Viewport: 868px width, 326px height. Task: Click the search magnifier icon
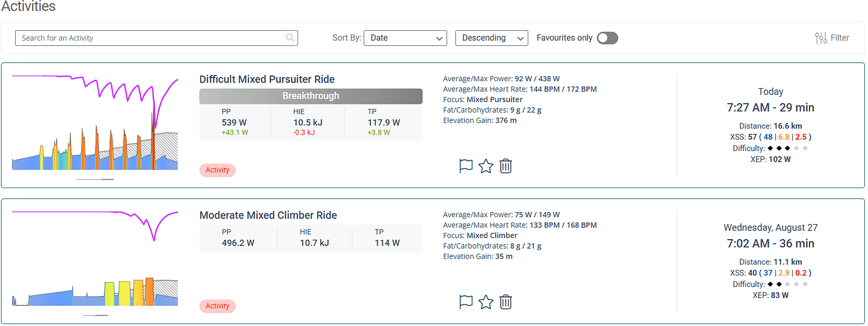(290, 38)
